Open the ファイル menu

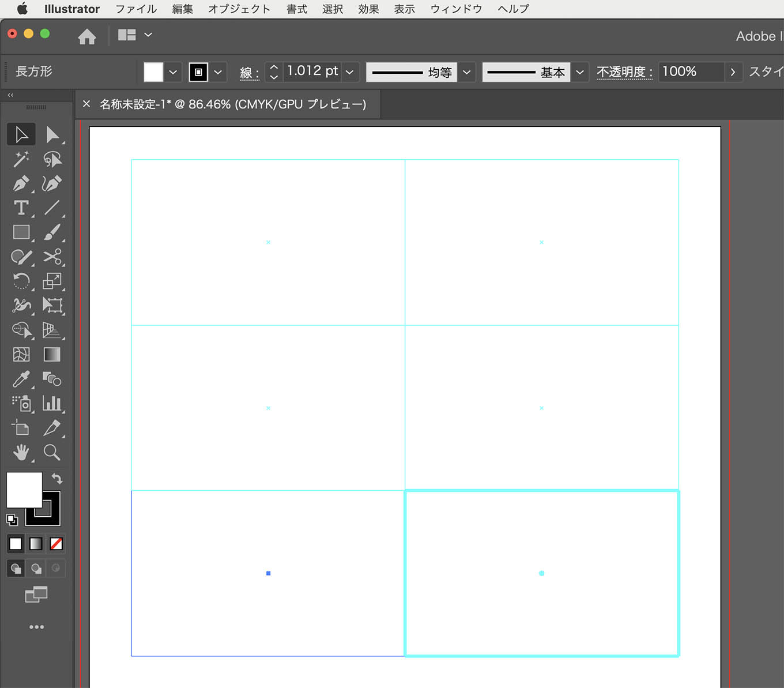click(x=136, y=9)
